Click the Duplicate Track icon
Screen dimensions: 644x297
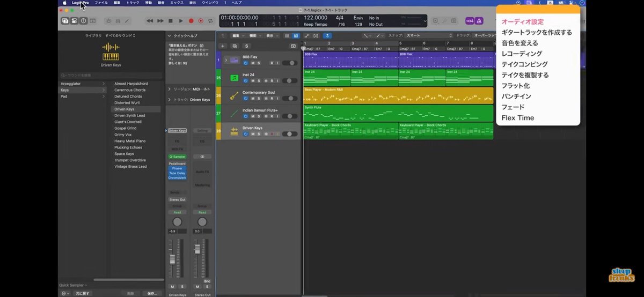pyautogui.click(x=234, y=46)
